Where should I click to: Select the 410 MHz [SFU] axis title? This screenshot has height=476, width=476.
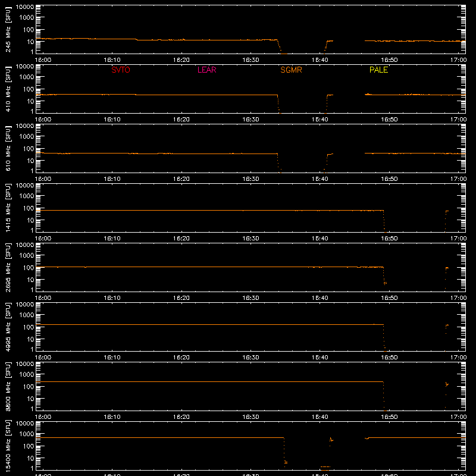[x=8, y=89]
